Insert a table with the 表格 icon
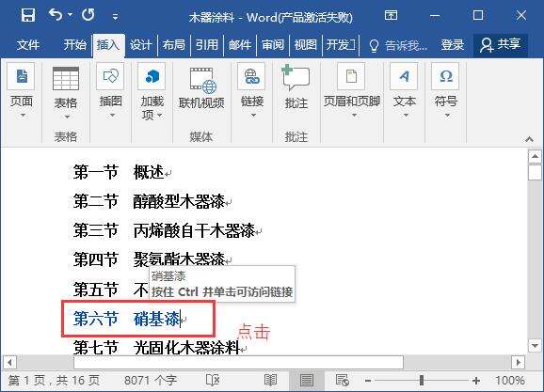The height and width of the screenshot is (392, 544). point(66,78)
